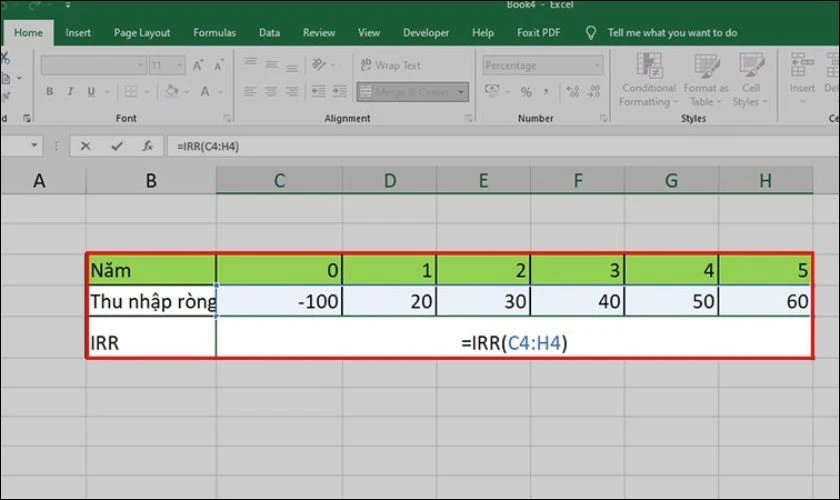This screenshot has height=500, width=840.
Task: Apply Middle Align to cell
Action: pos(271,64)
